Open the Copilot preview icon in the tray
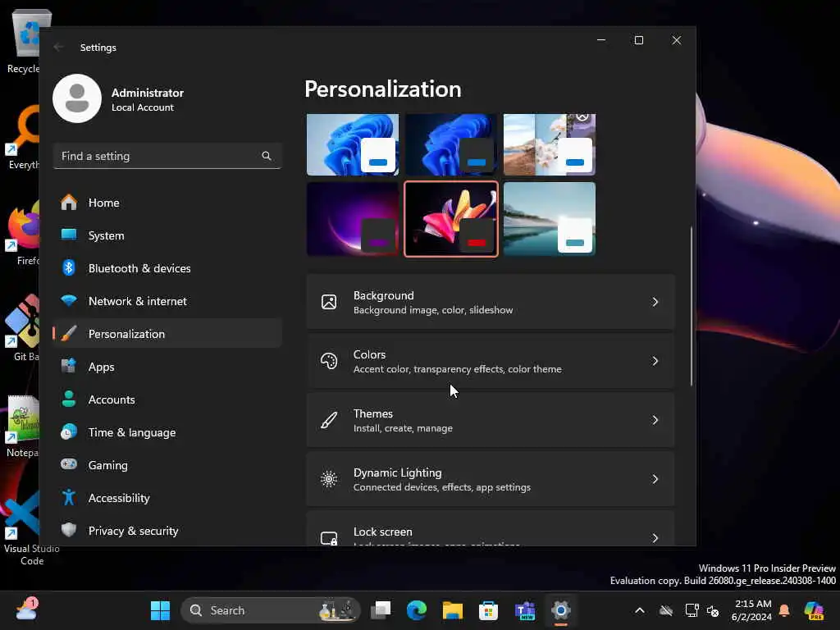 814,610
